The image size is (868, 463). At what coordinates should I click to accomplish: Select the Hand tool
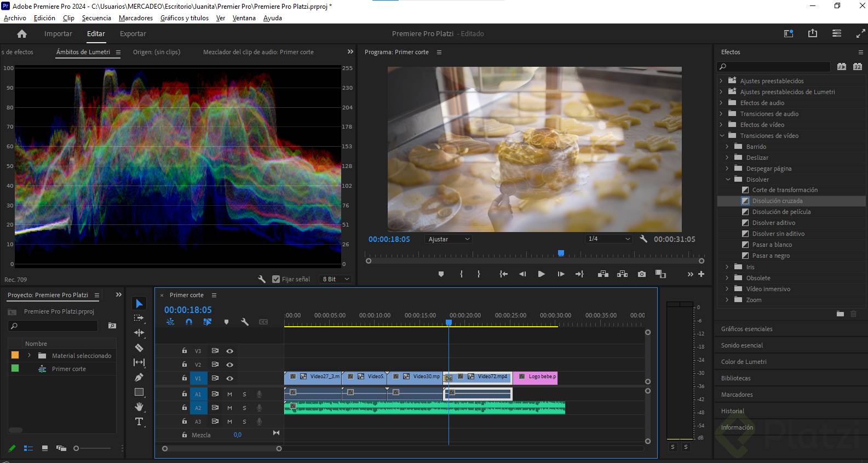click(139, 407)
